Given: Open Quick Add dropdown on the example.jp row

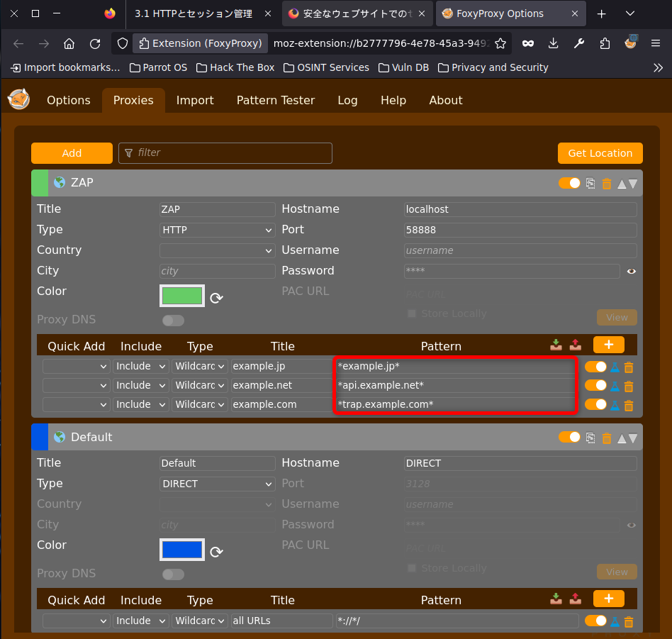Looking at the screenshot, I should pos(77,366).
